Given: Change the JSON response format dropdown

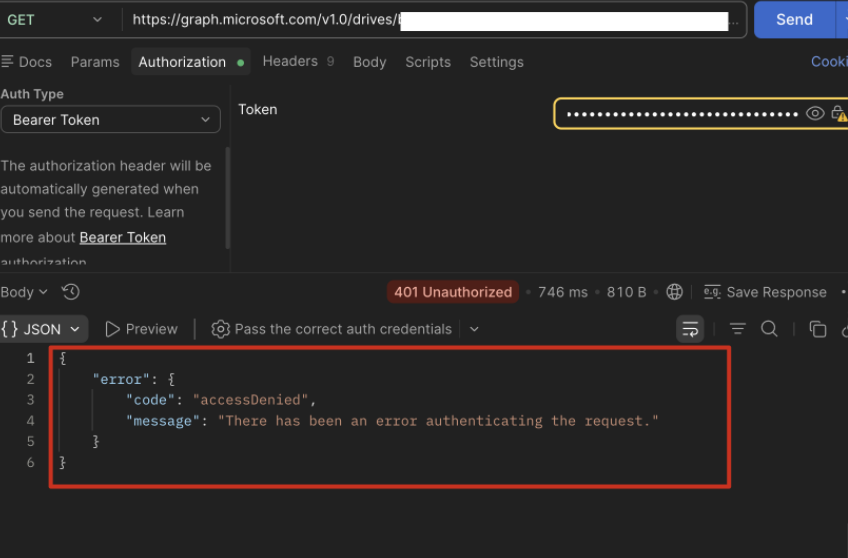Looking at the screenshot, I should (x=43, y=329).
